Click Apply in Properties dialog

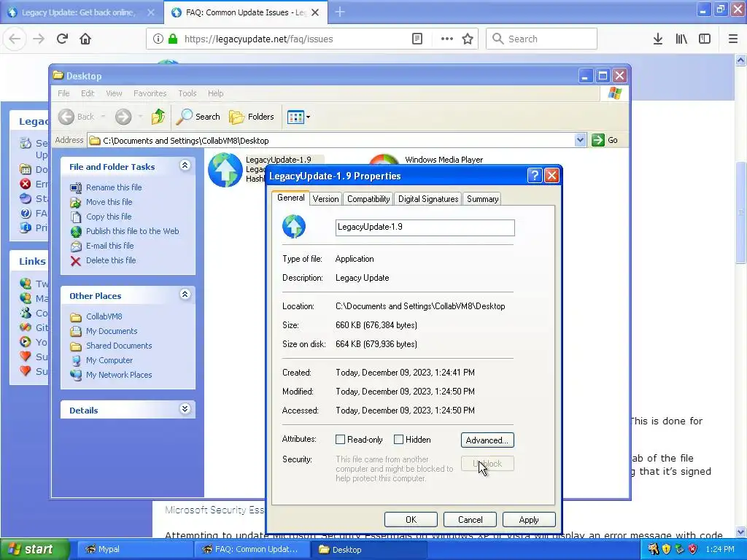pos(529,519)
